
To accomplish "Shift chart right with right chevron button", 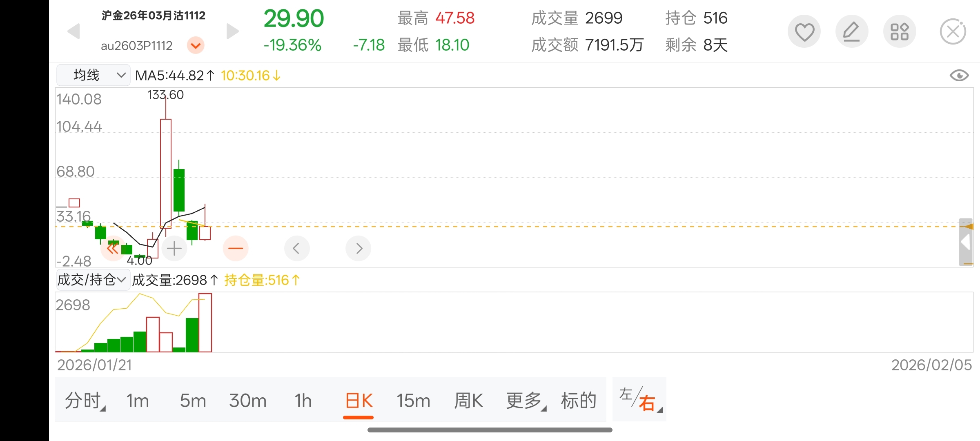I will [x=358, y=248].
